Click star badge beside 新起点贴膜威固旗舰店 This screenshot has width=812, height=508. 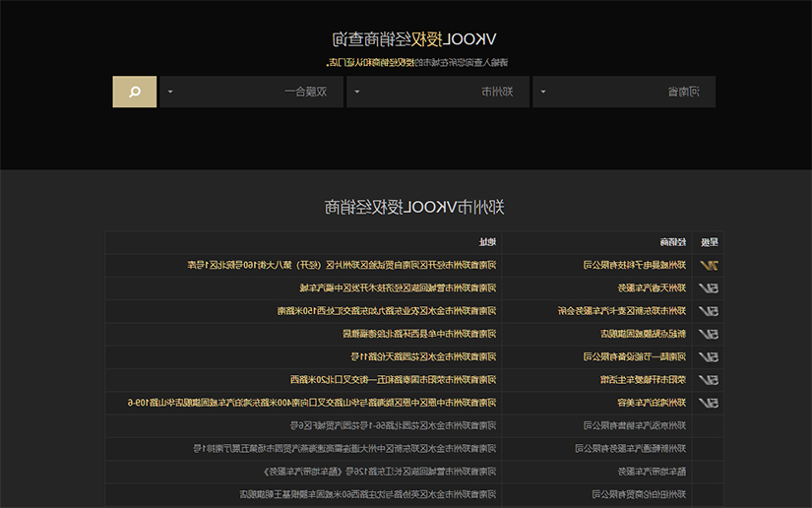[708, 334]
